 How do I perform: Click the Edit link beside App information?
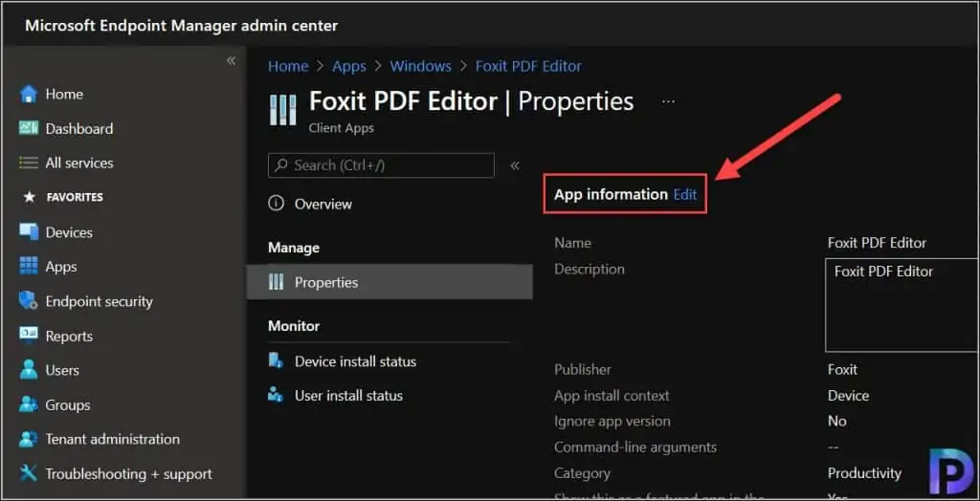685,194
